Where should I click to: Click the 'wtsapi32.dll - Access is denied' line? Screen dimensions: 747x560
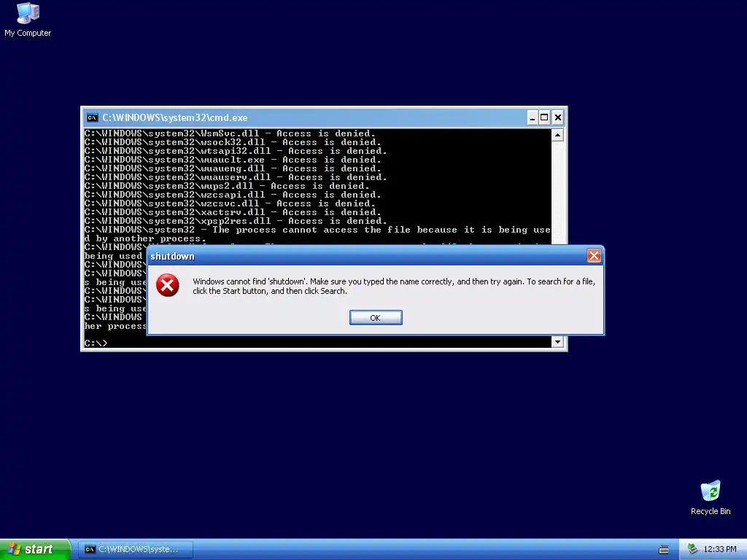click(x=236, y=151)
